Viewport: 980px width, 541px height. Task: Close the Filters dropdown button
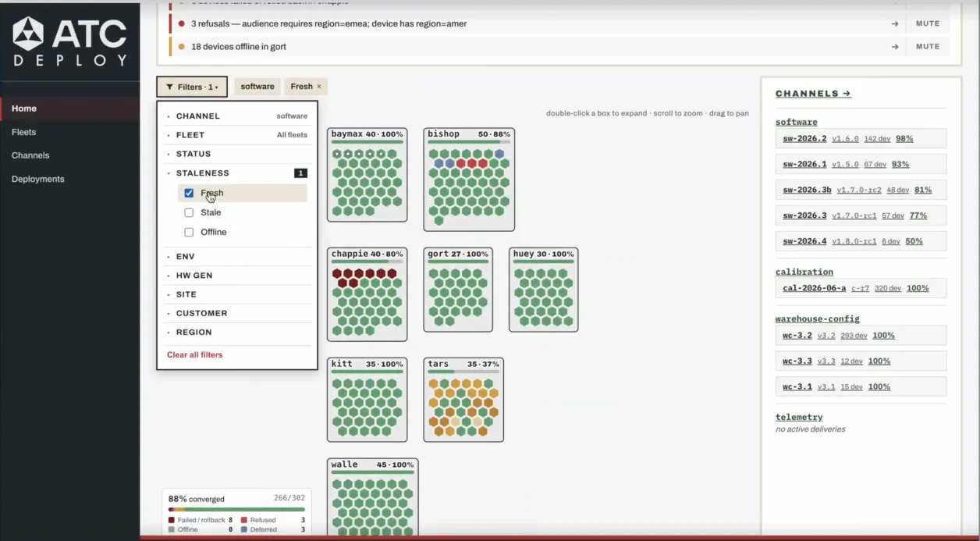192,87
